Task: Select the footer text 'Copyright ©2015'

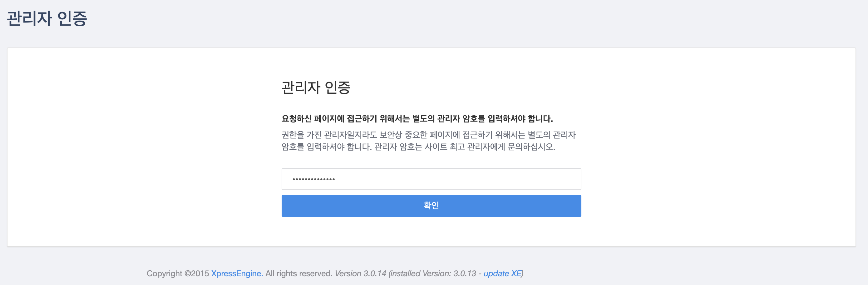Action: 178,273
